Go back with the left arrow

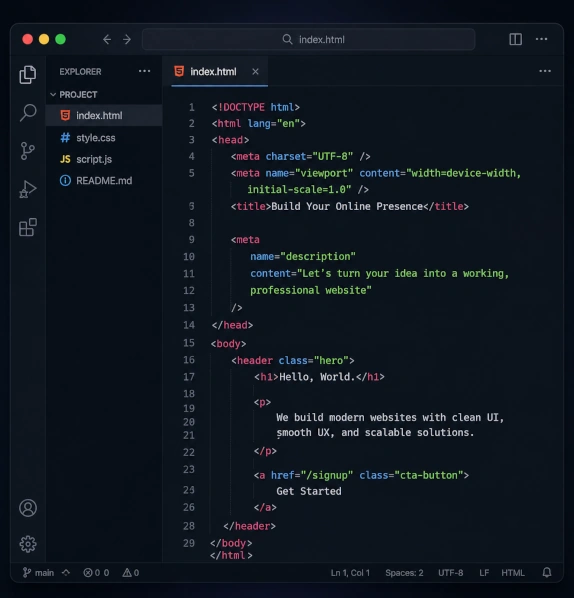click(107, 39)
